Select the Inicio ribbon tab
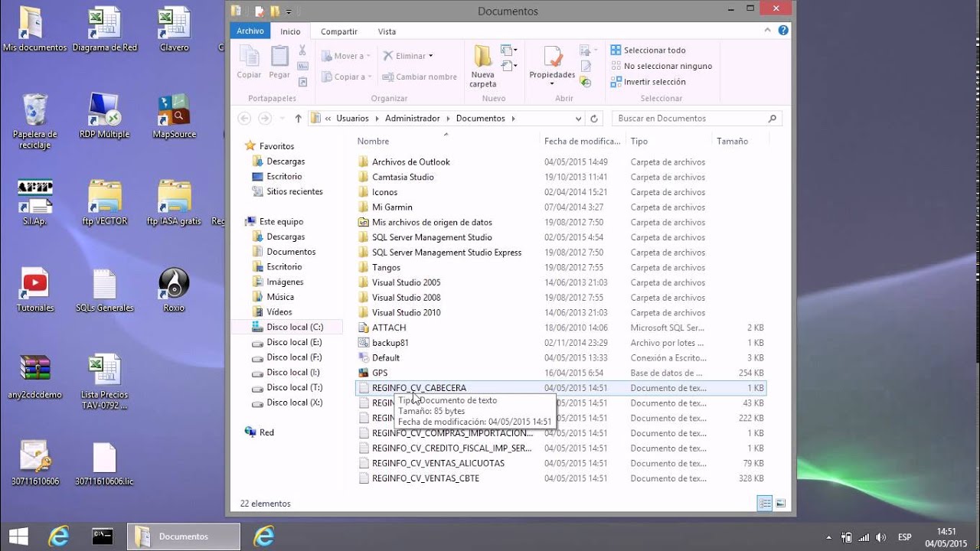The height and width of the screenshot is (551, 980). tap(290, 31)
